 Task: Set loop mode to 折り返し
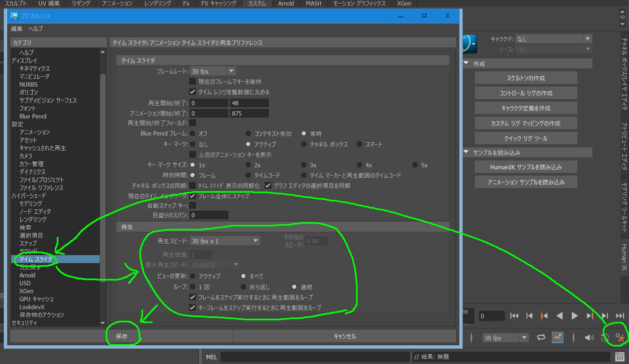(244, 287)
